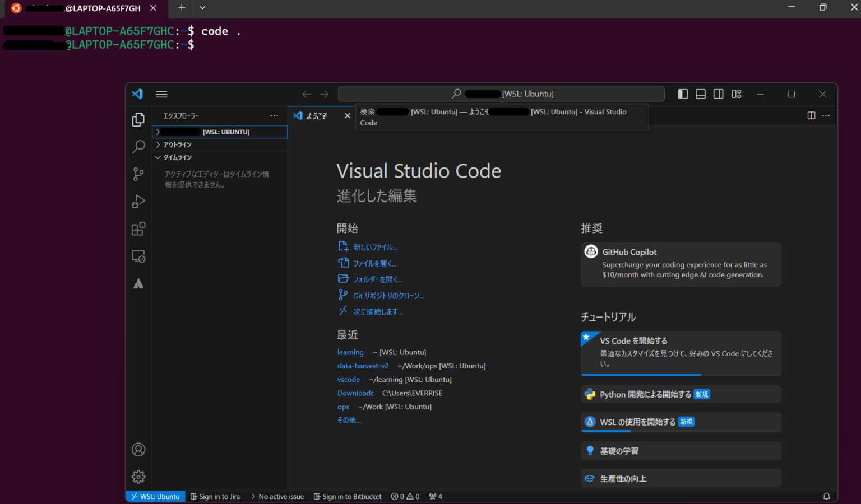Collapse the タイムライン section
This screenshot has height=504, width=861.
pyautogui.click(x=220, y=157)
